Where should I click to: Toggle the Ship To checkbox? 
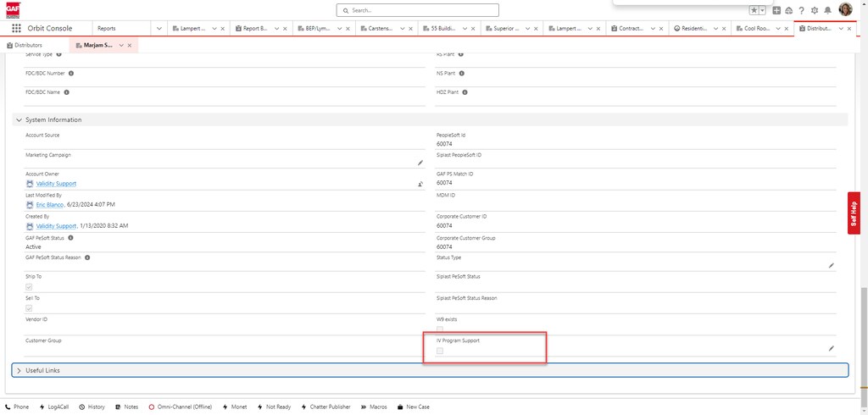pos(29,286)
